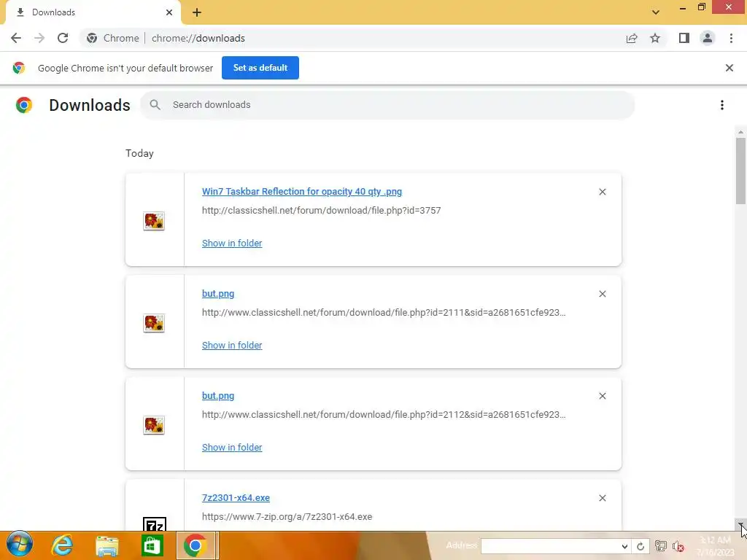
Task: Open the side panel icon
Action: tap(684, 38)
